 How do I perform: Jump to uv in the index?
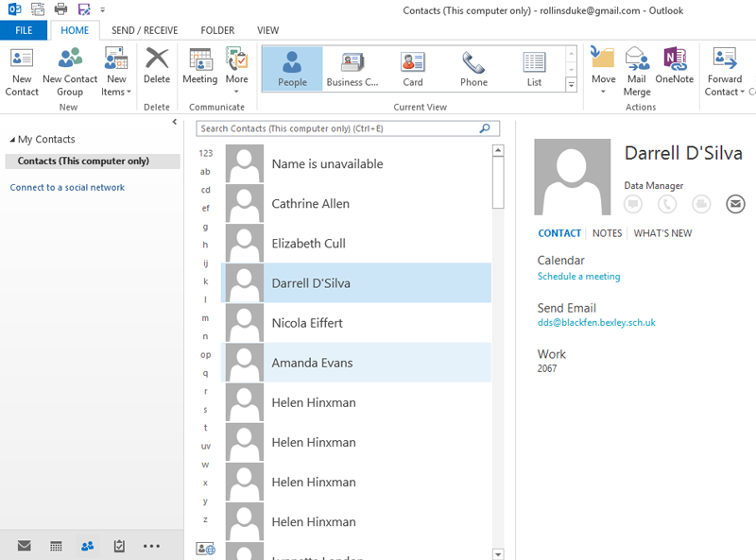point(206,447)
